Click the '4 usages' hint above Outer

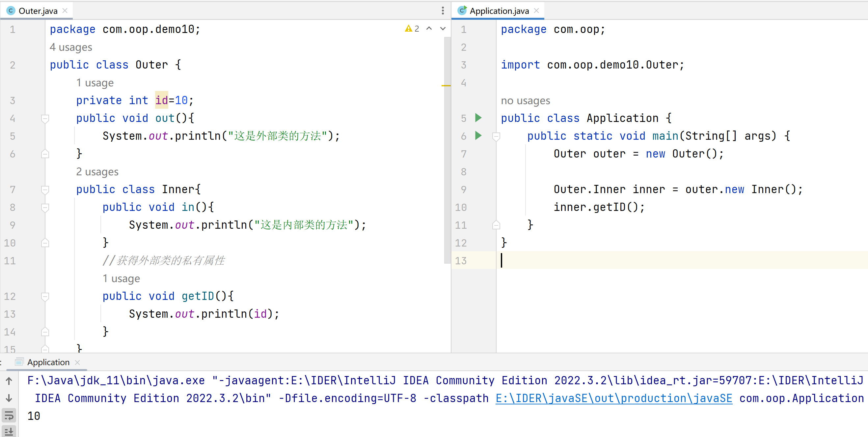coord(71,47)
